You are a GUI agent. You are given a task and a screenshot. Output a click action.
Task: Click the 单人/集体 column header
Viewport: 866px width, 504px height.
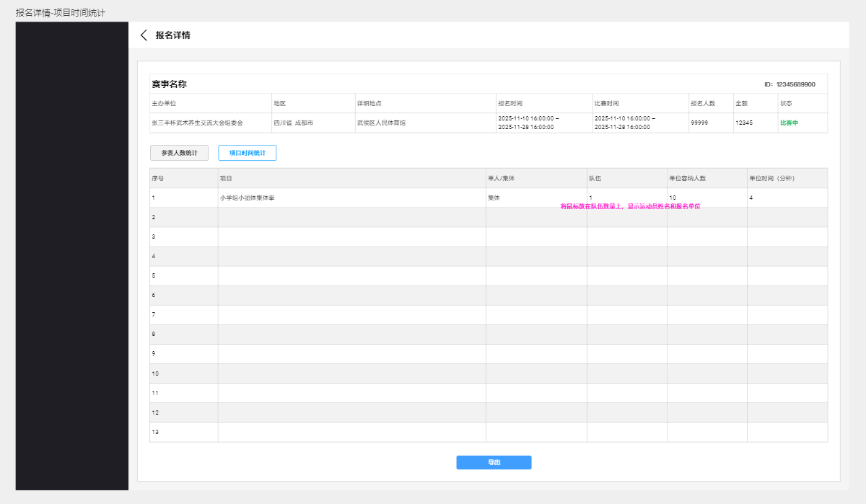(x=501, y=178)
